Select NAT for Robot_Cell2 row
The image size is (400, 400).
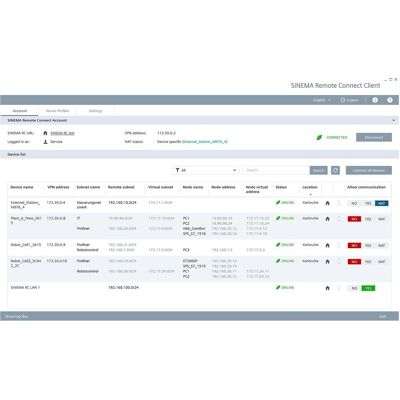tap(382, 262)
